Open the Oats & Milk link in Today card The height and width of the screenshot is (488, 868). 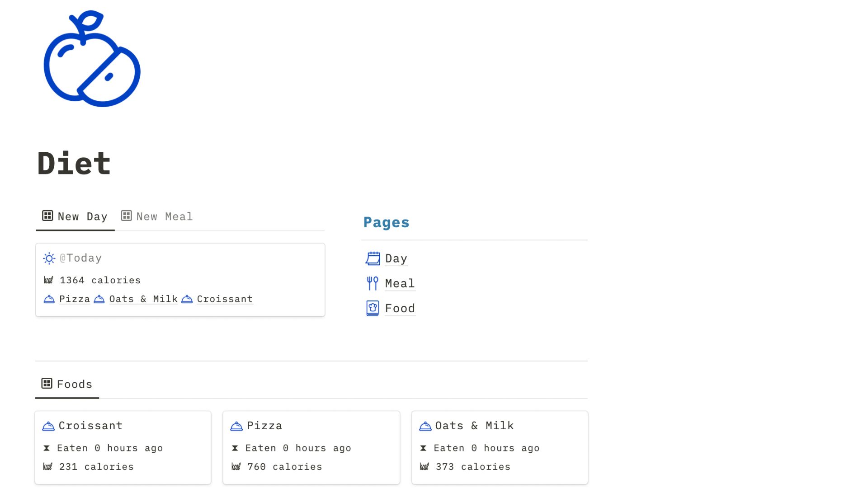(143, 299)
